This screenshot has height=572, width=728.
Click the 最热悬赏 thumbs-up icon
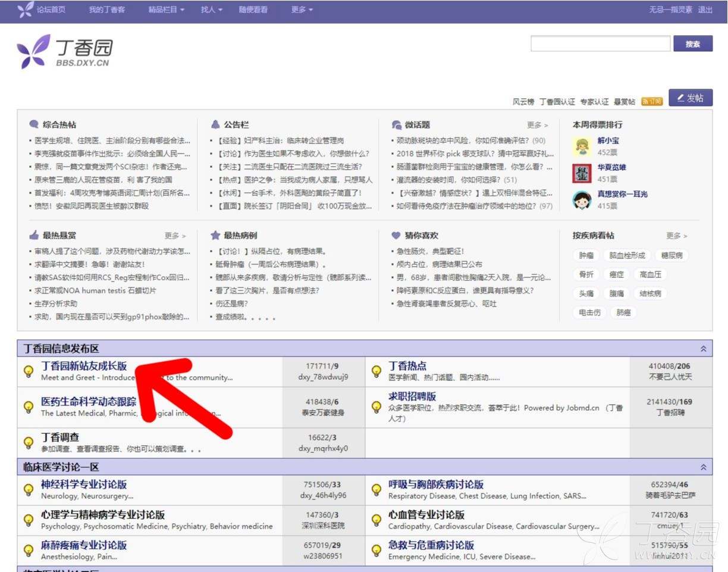(34, 235)
